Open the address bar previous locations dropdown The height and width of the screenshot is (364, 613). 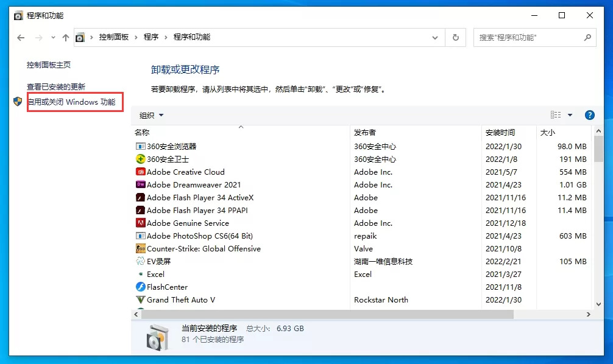pyautogui.click(x=435, y=37)
